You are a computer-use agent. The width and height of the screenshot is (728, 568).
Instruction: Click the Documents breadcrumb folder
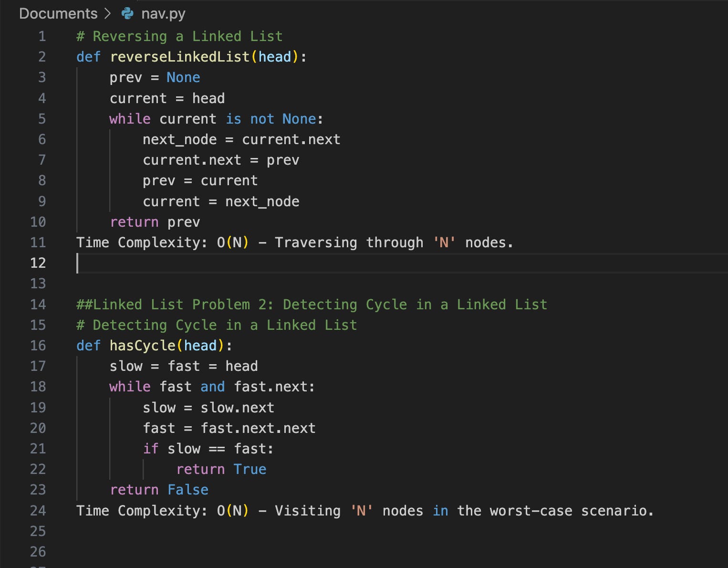click(58, 13)
